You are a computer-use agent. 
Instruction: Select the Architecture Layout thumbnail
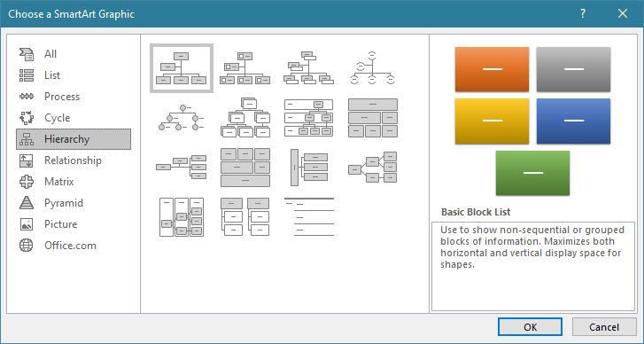[x=245, y=168]
